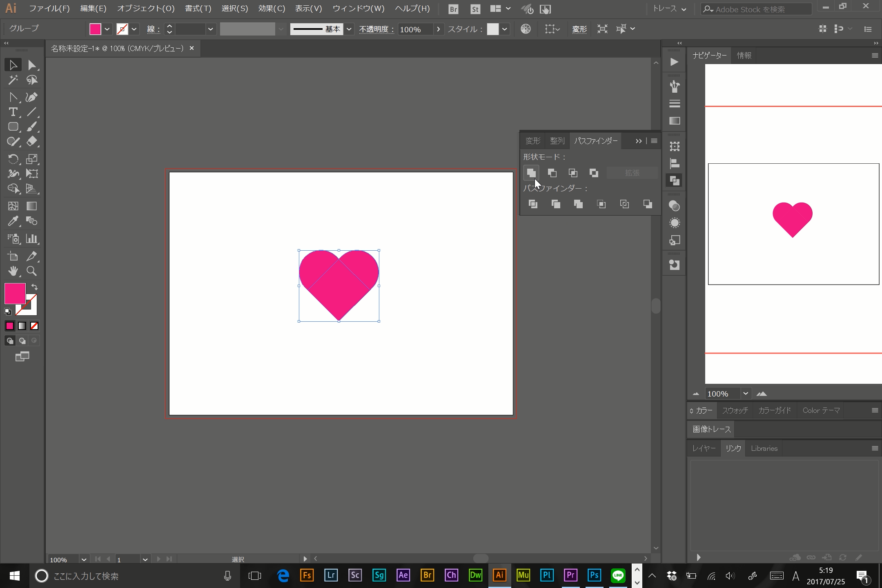
Task: Open the graphic style dropdown
Action: (x=505, y=29)
